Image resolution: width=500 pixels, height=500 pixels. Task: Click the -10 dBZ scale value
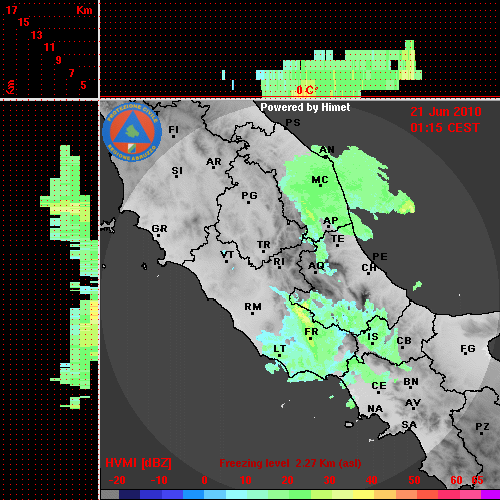pyautogui.click(x=159, y=480)
